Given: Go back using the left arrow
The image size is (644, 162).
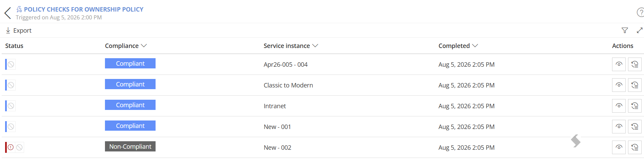Looking at the screenshot, I should tap(8, 13).
